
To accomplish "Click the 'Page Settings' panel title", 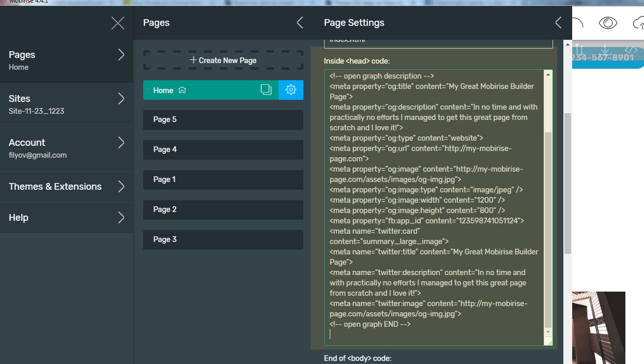I will tap(354, 23).
